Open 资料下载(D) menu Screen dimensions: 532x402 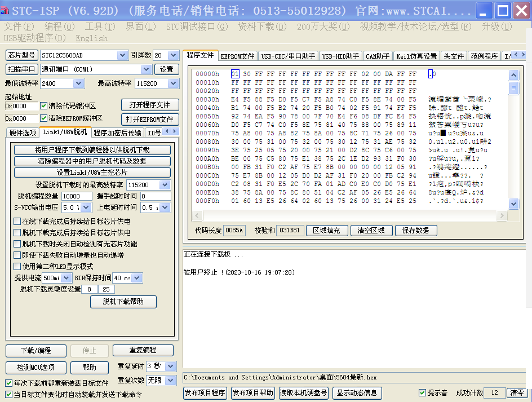(262, 26)
